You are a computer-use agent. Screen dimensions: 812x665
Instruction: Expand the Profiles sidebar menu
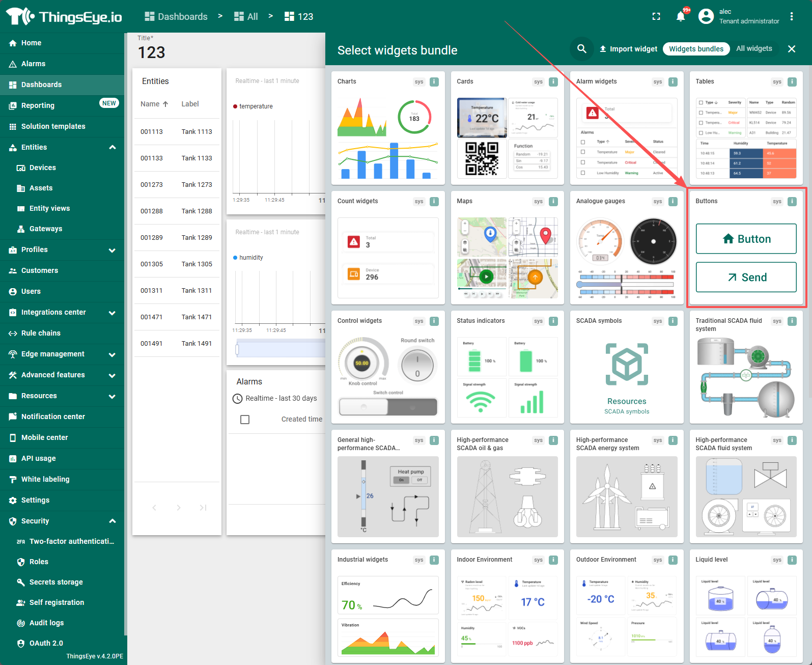tap(113, 250)
